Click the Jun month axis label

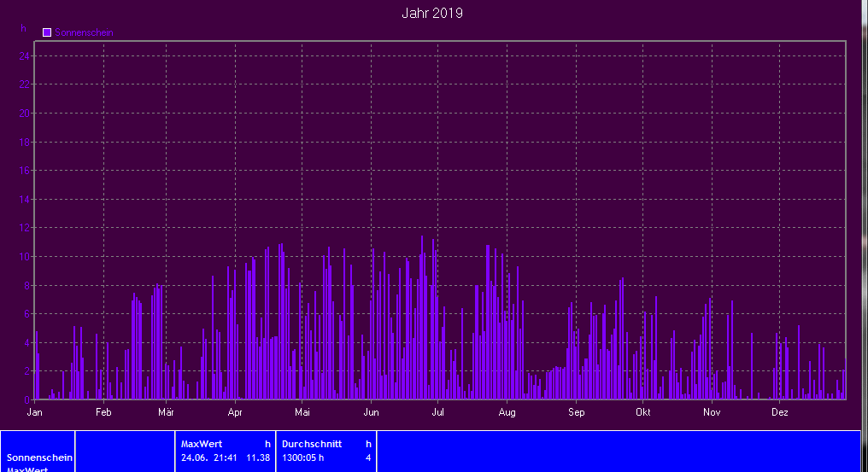coord(371,413)
